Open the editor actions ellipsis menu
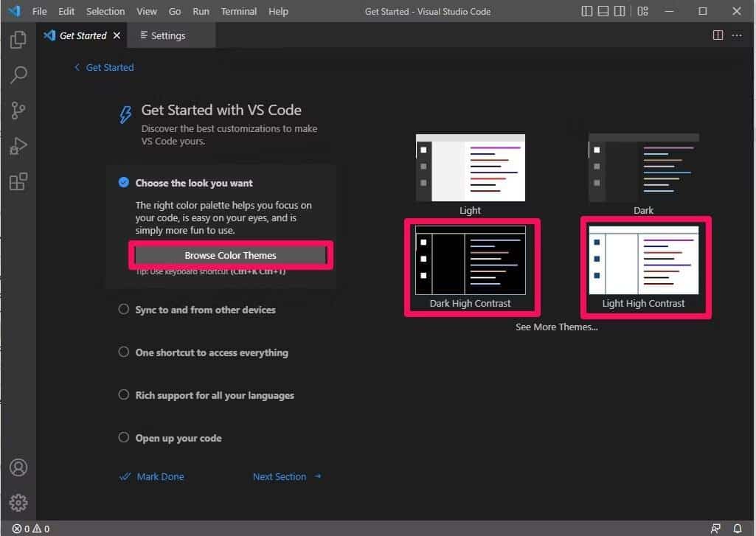 pyautogui.click(x=736, y=35)
